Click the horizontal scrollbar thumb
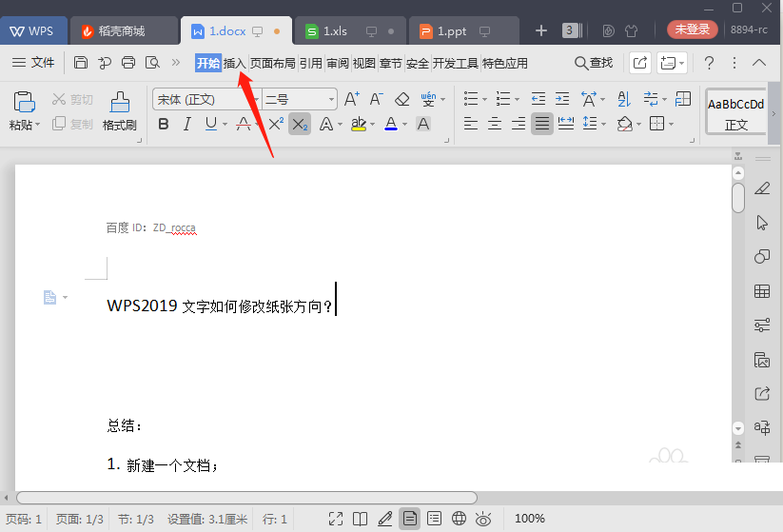 pyautogui.click(x=246, y=498)
